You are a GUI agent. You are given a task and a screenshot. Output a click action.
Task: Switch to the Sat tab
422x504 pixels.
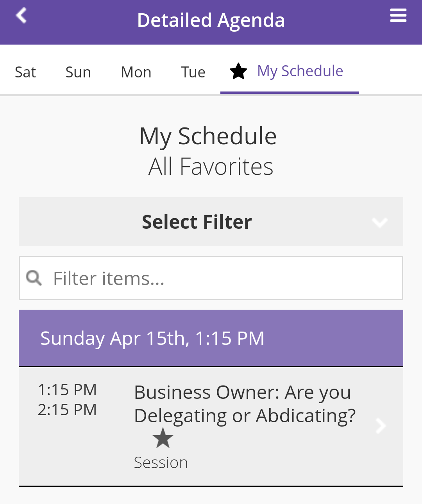(x=25, y=72)
